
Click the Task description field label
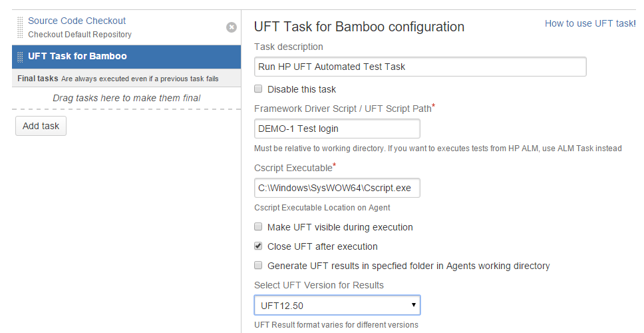pos(289,47)
